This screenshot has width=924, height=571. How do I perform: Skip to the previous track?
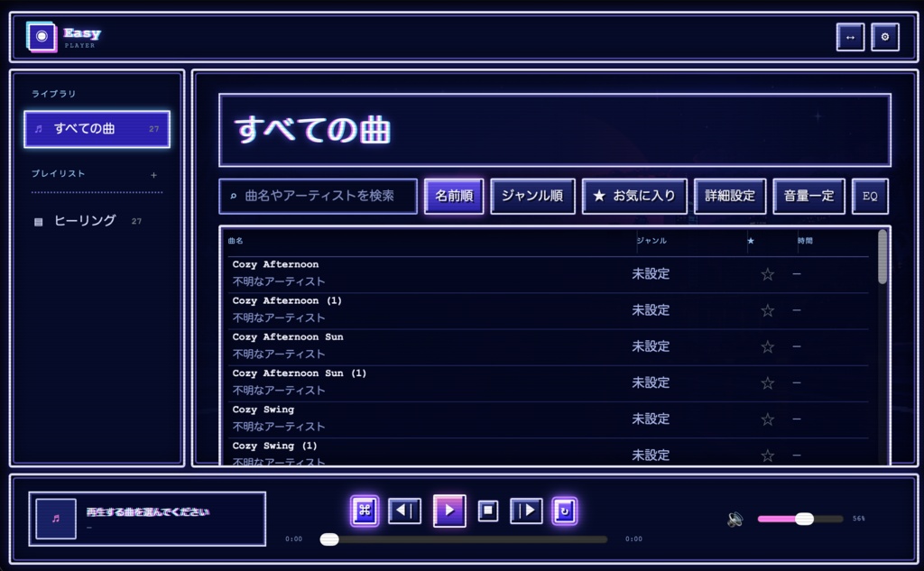tap(405, 511)
